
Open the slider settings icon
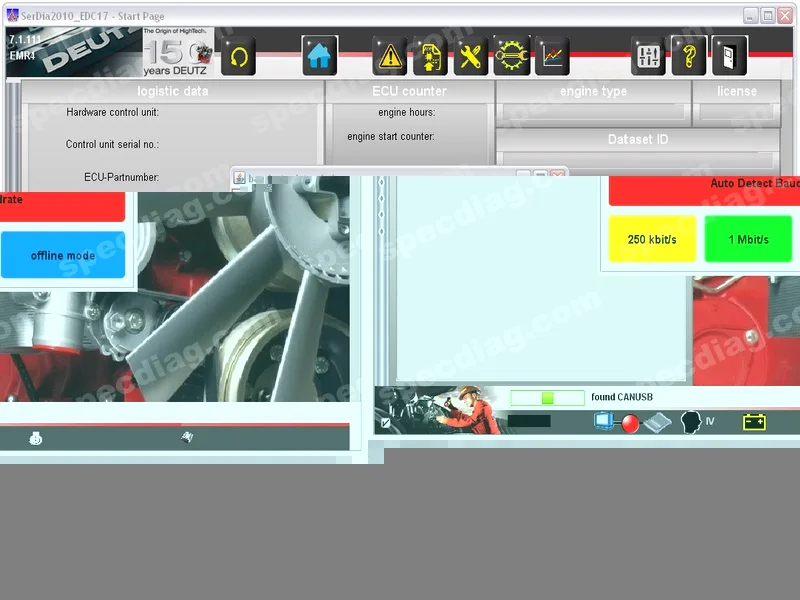pyautogui.click(x=648, y=56)
